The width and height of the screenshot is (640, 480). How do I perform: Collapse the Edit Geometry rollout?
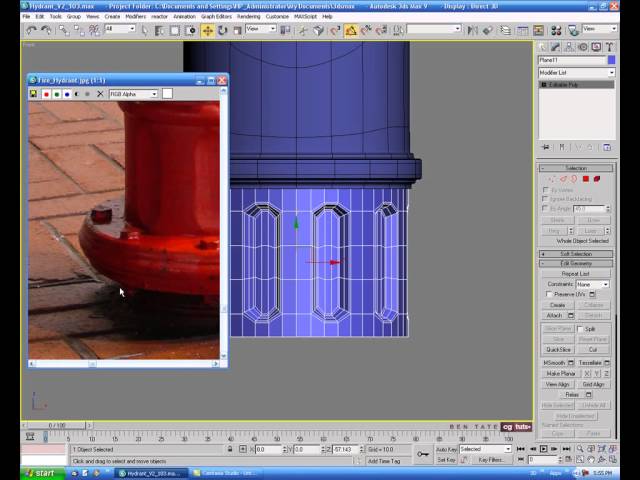coord(577,263)
